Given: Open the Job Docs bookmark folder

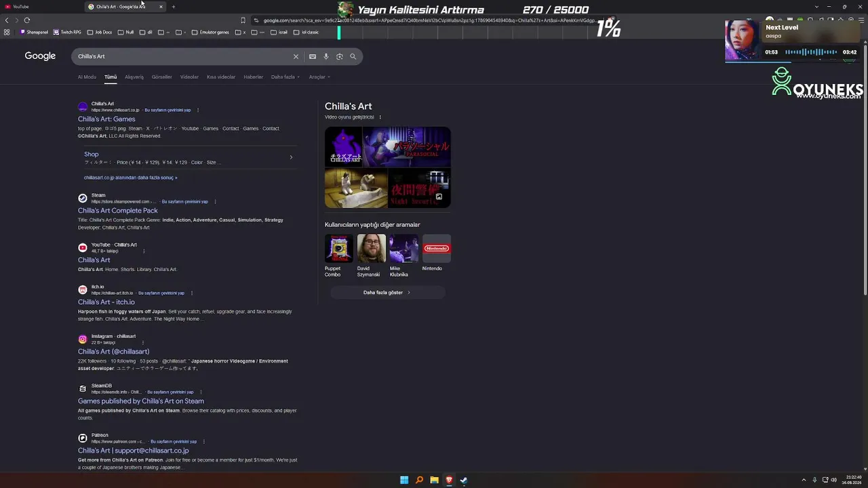Looking at the screenshot, I should (x=100, y=32).
